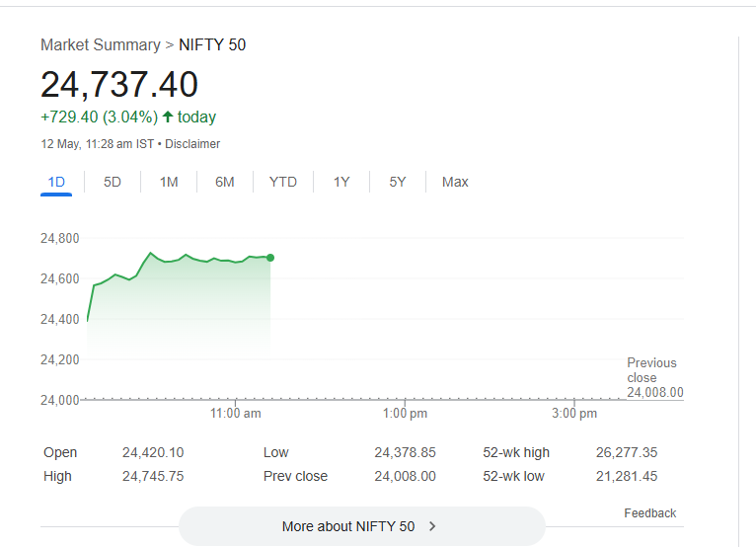Click the 1:00 pm time axis marker
The height and width of the screenshot is (547, 756).
point(405,414)
